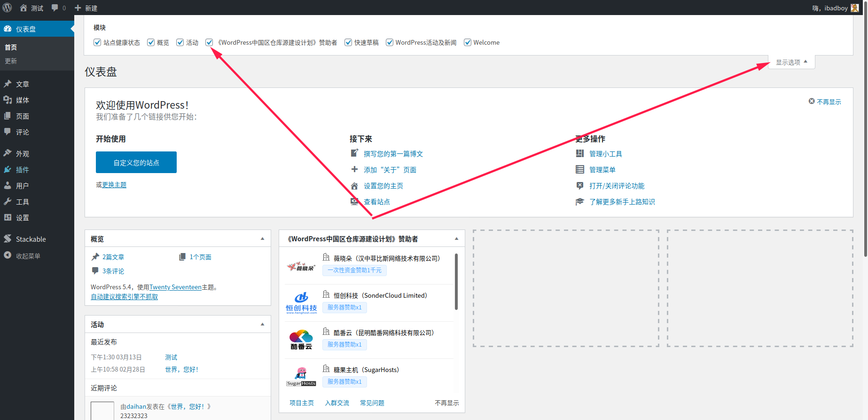Collapse the 显示选项 screen options tab
Viewport: 868px width, 420px height.
click(791, 62)
